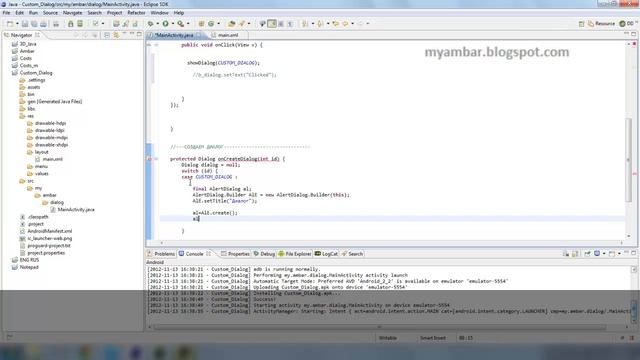Open the New Java Class dropdown arrow

click(x=218, y=24)
